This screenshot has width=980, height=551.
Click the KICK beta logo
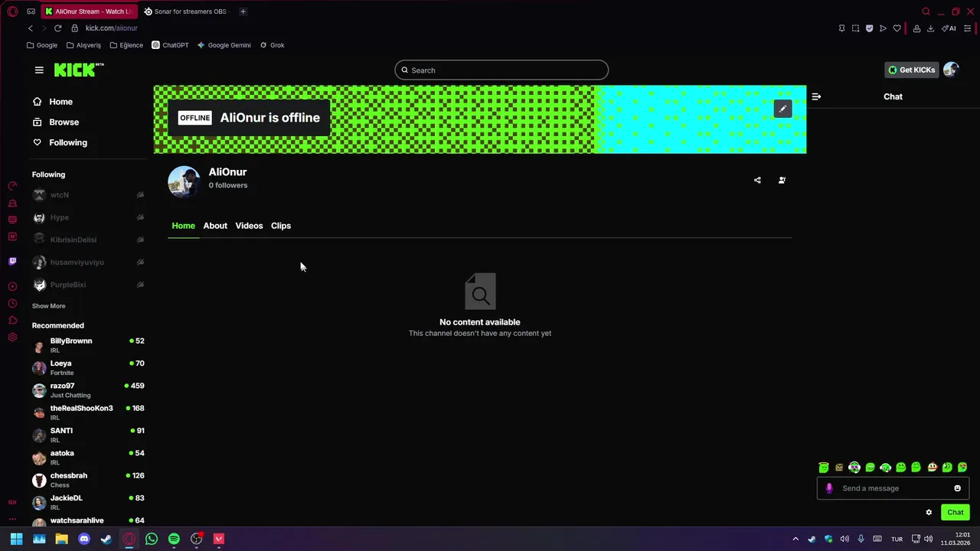tap(79, 70)
